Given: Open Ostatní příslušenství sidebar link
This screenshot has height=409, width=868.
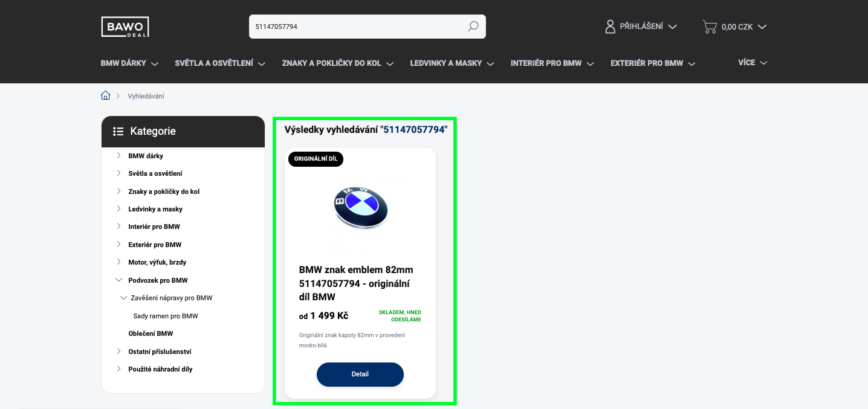Looking at the screenshot, I should tap(160, 352).
